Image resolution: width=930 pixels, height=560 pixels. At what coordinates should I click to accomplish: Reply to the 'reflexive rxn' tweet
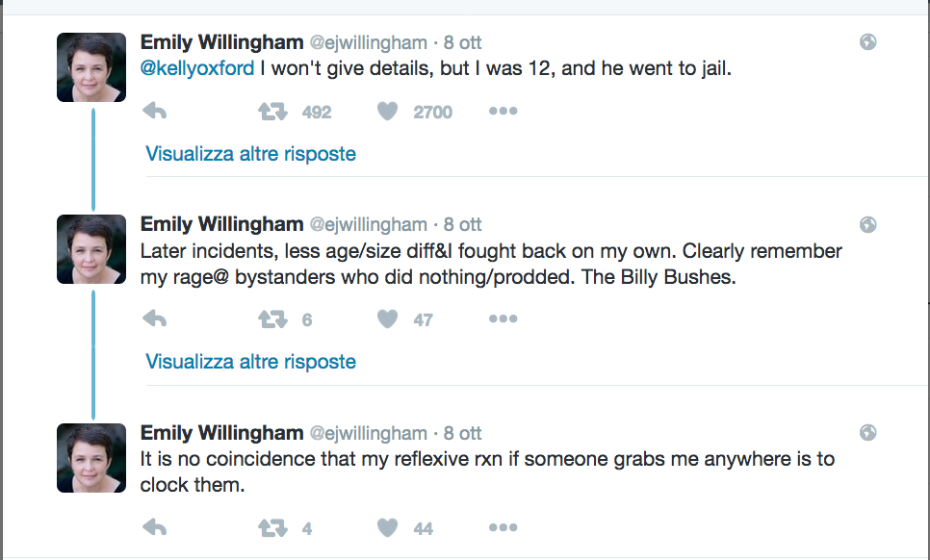coord(154,527)
